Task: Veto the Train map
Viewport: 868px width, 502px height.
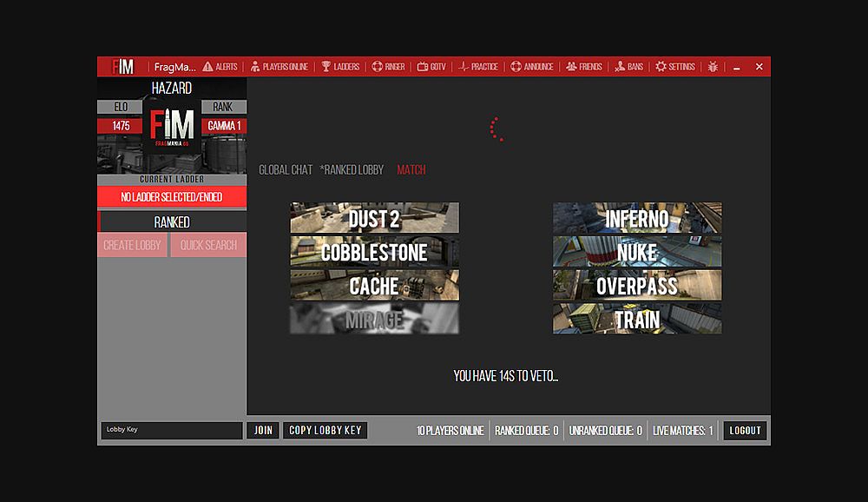Action: pyautogui.click(x=637, y=319)
